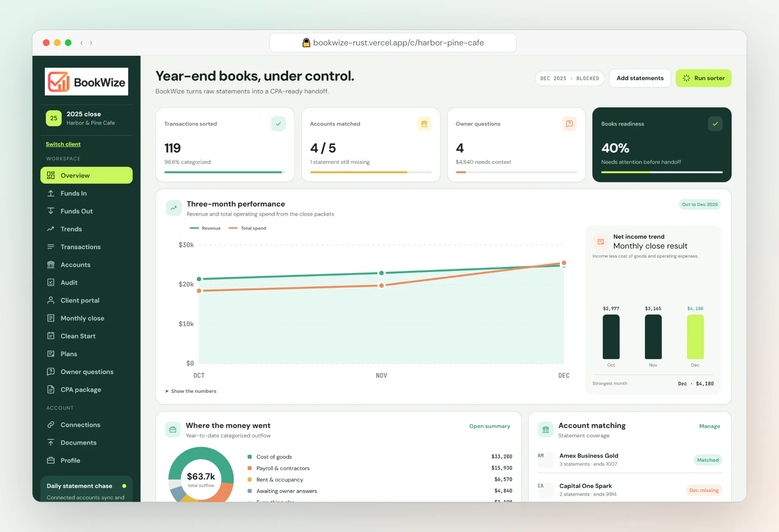
Task: Toggle the Revenue legend series
Action: pyautogui.click(x=205, y=228)
